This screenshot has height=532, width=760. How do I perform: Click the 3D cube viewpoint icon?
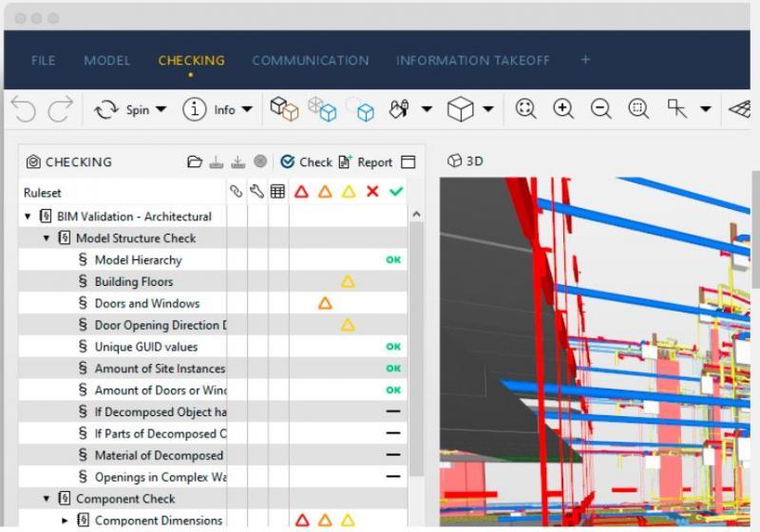[x=460, y=109]
